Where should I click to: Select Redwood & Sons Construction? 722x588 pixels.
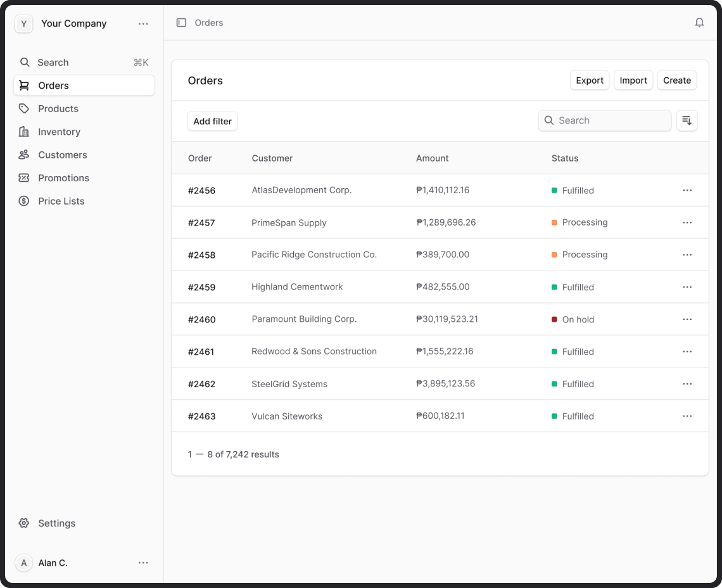click(314, 351)
